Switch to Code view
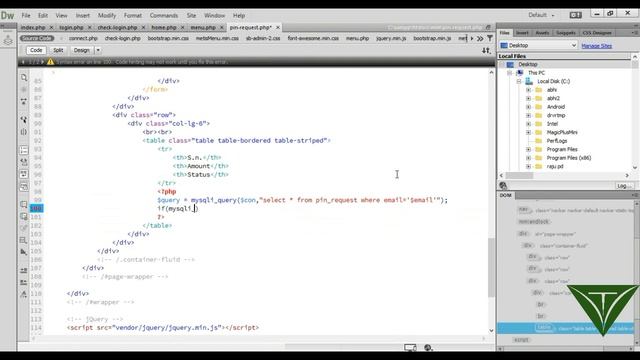The image size is (640, 360). tap(36, 50)
